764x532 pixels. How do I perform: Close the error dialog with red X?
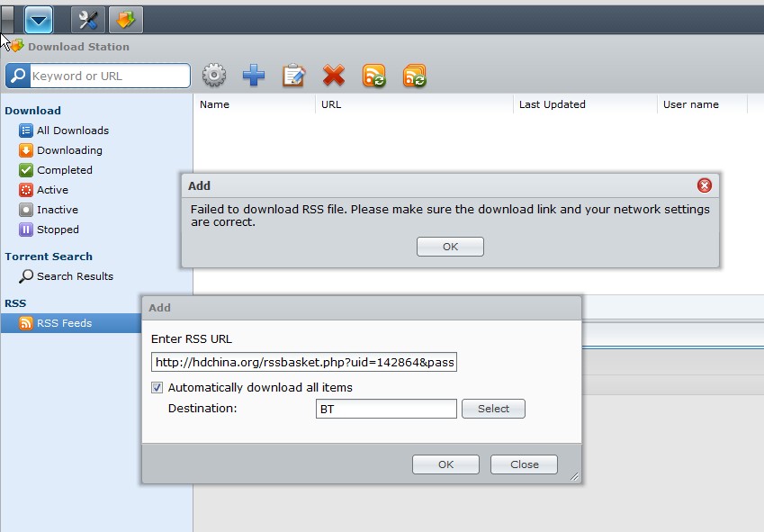tap(705, 185)
